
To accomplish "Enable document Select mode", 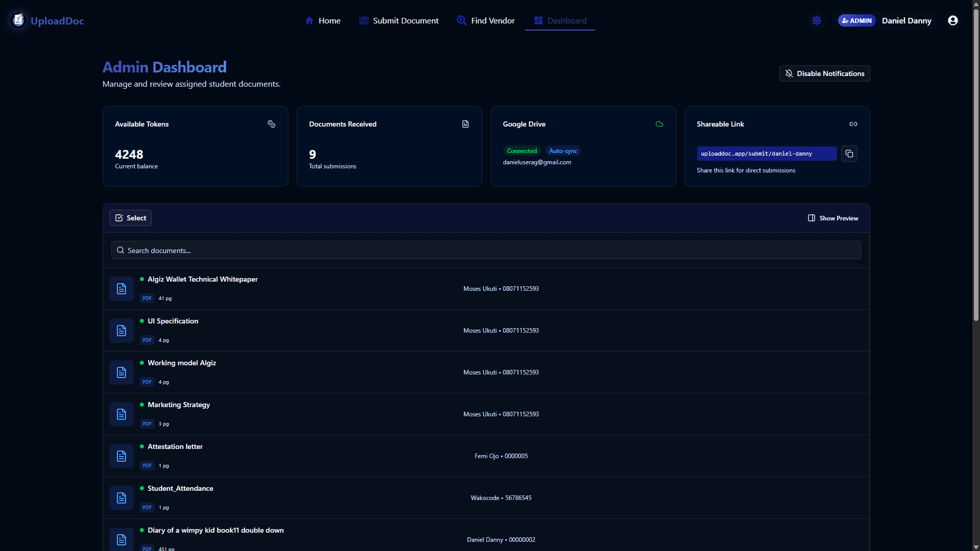I will coord(130,218).
